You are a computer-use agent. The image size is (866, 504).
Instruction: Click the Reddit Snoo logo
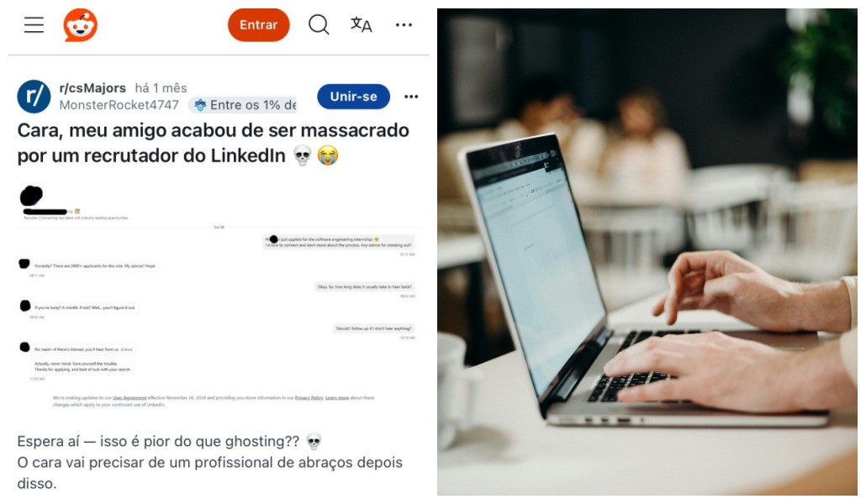pos(81,25)
